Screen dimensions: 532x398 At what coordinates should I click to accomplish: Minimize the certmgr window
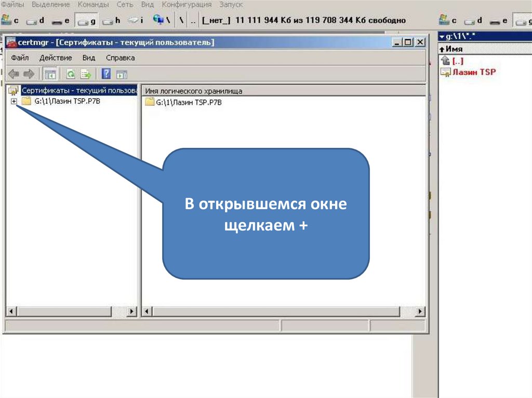[x=396, y=42]
